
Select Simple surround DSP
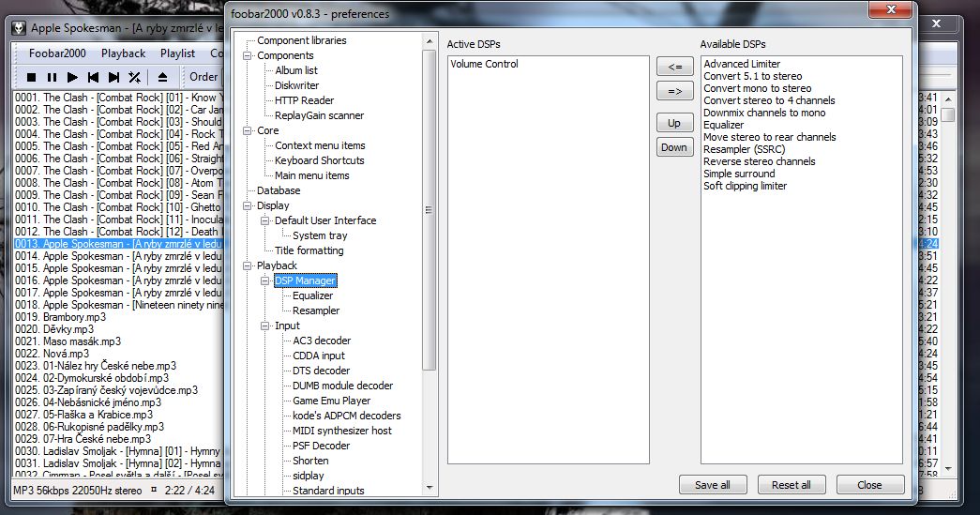[739, 174]
